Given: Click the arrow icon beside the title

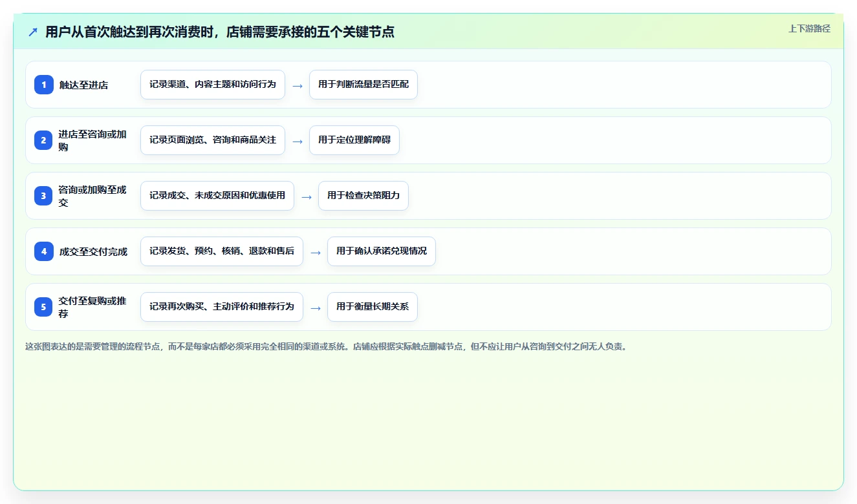Looking at the screenshot, I should coord(32,32).
